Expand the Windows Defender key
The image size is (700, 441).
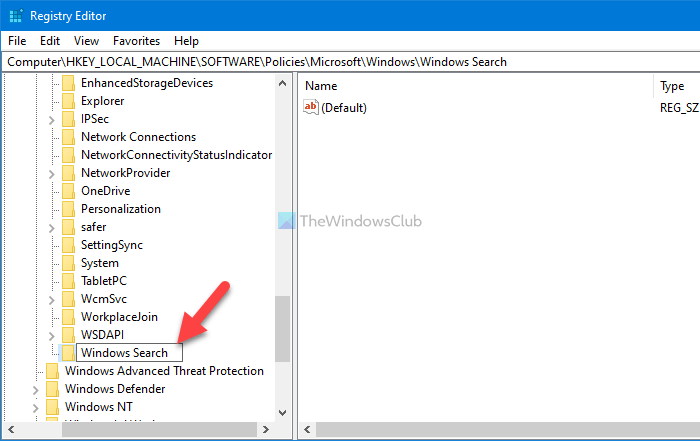coord(35,390)
